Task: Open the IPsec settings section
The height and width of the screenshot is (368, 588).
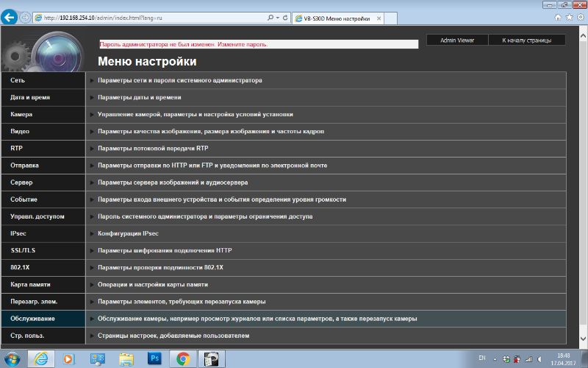Action: pyautogui.click(x=43, y=233)
